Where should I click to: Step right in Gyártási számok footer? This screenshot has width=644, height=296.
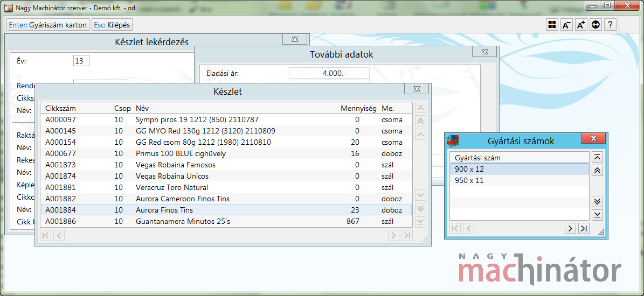[x=570, y=228]
